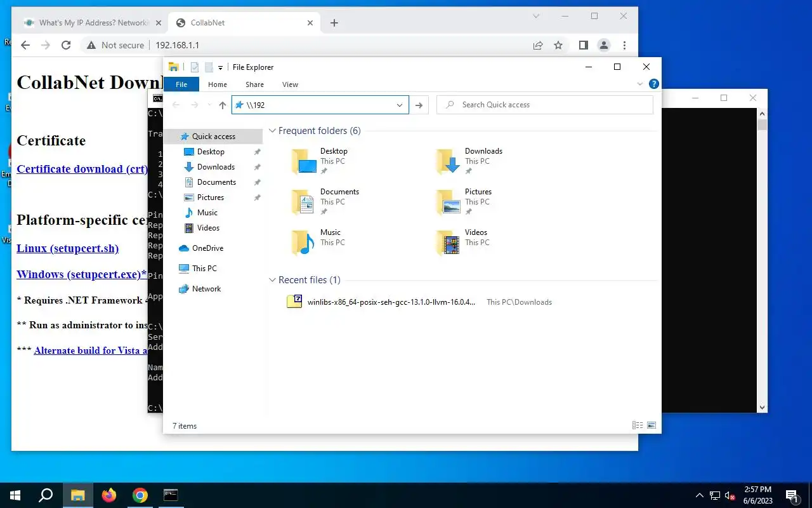Viewport: 812px width, 508px height.
Task: Open Videos folder icon in Frequent folders
Action: [x=449, y=243]
